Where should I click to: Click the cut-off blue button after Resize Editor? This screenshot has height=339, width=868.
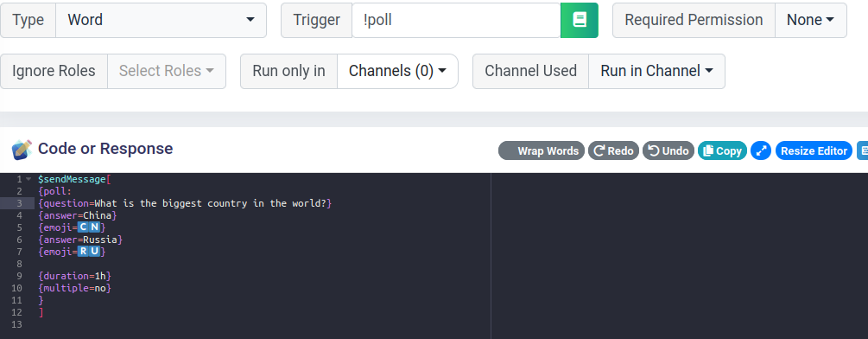(x=863, y=150)
